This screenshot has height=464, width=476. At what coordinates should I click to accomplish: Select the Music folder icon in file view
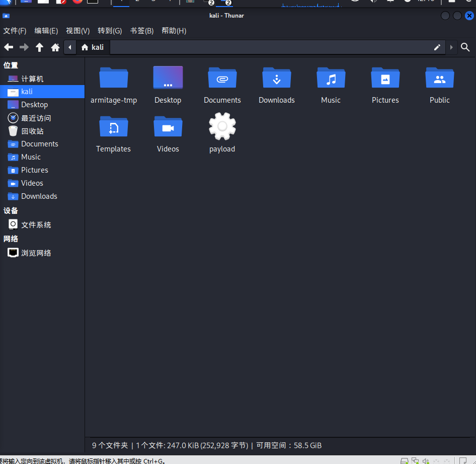pos(331,78)
